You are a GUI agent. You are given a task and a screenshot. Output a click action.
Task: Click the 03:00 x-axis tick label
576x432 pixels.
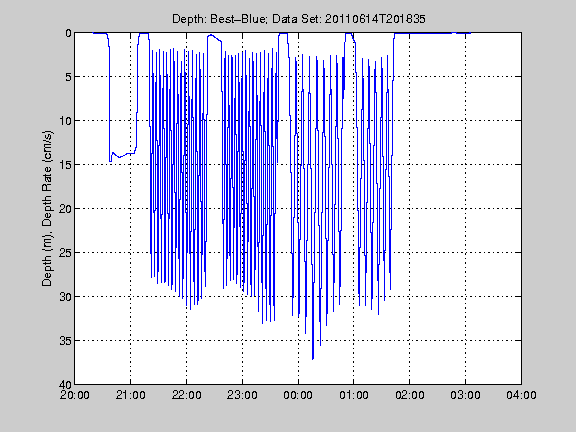(465, 395)
